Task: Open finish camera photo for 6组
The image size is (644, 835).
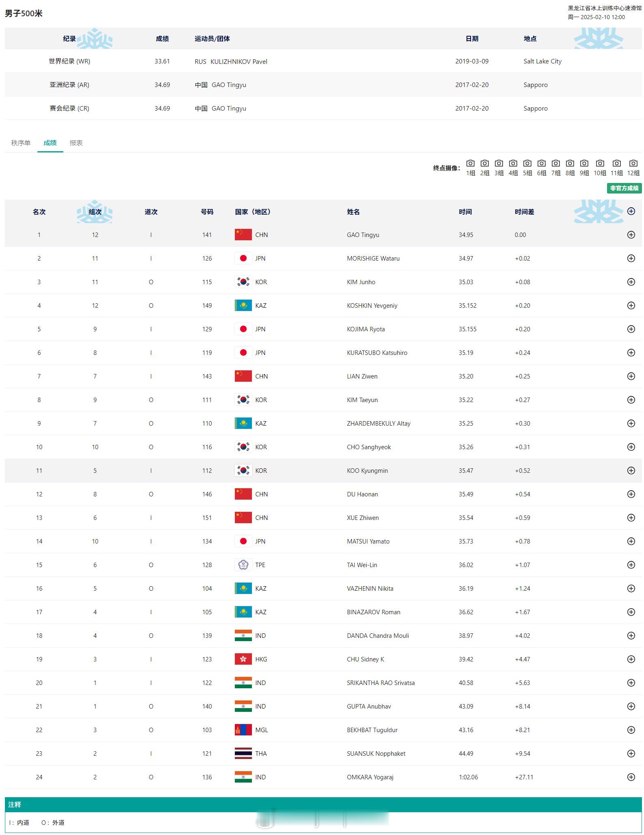Action: click(542, 163)
